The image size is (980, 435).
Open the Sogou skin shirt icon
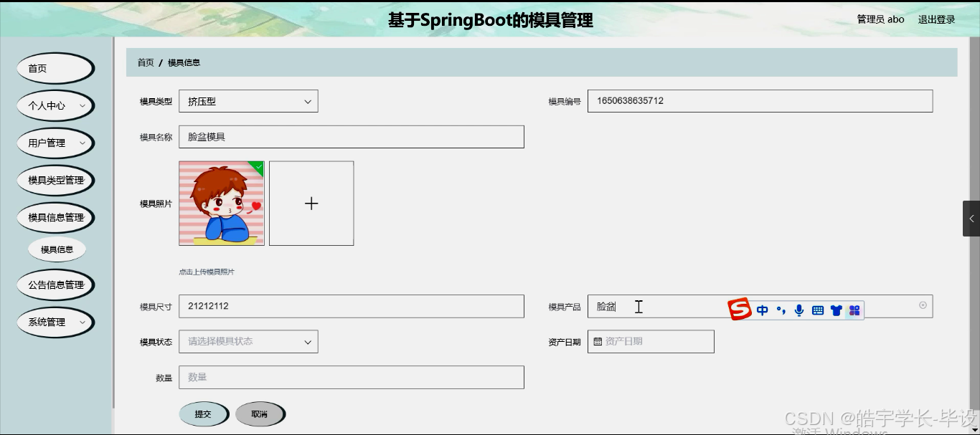pyautogui.click(x=836, y=310)
